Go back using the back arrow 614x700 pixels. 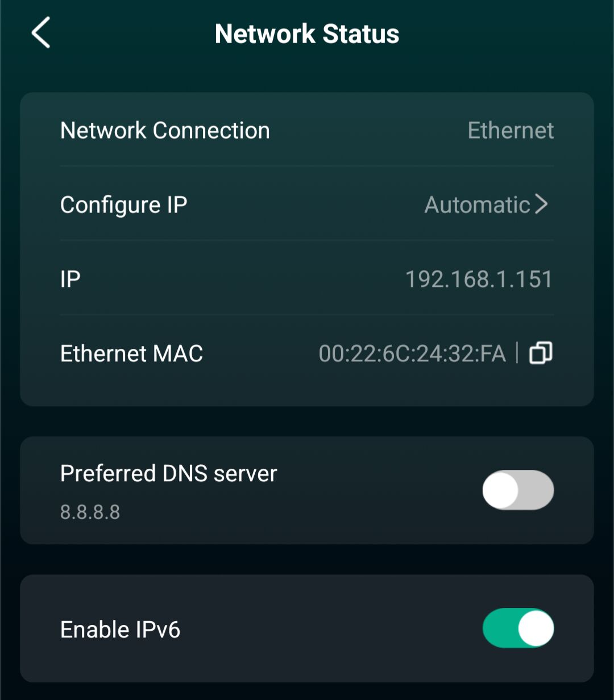pos(41,32)
